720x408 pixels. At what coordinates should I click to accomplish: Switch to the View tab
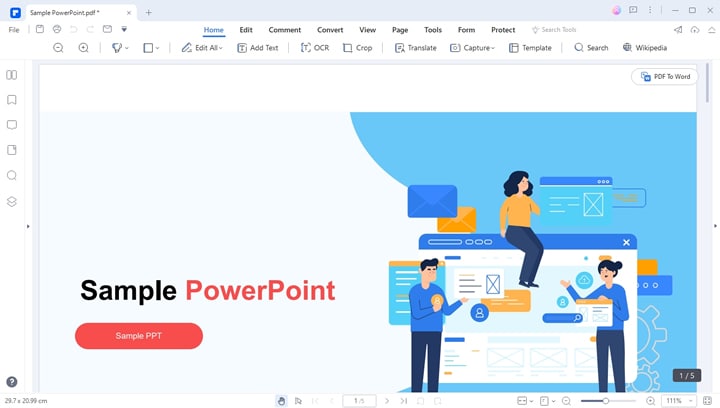tap(367, 30)
